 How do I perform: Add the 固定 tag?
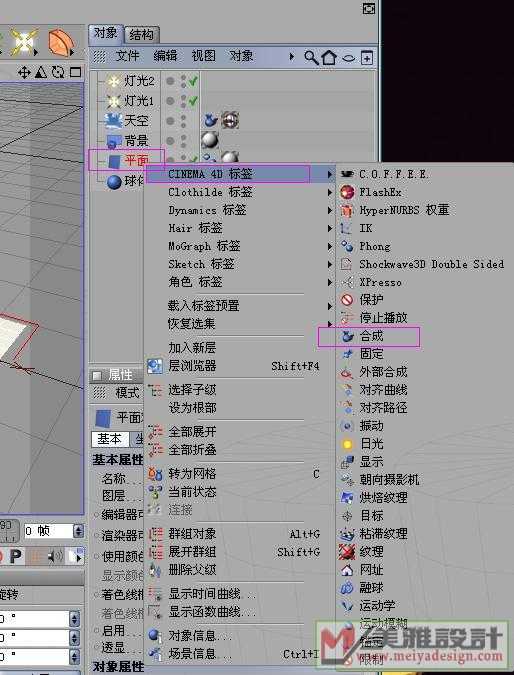coord(362,354)
